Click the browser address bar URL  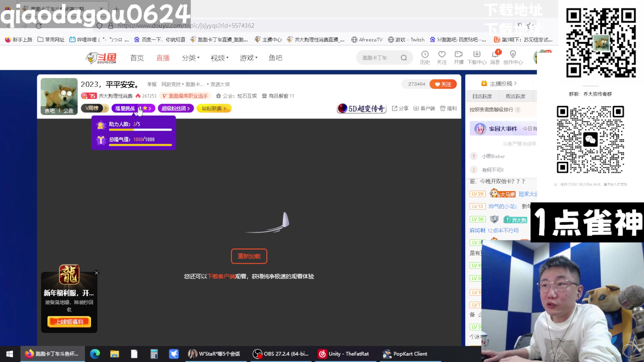[186, 26]
